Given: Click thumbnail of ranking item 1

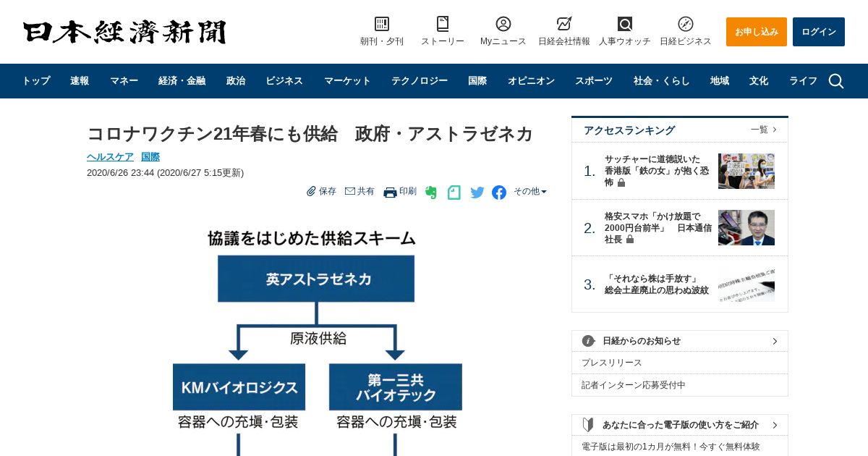Looking at the screenshot, I should pyautogui.click(x=746, y=171).
